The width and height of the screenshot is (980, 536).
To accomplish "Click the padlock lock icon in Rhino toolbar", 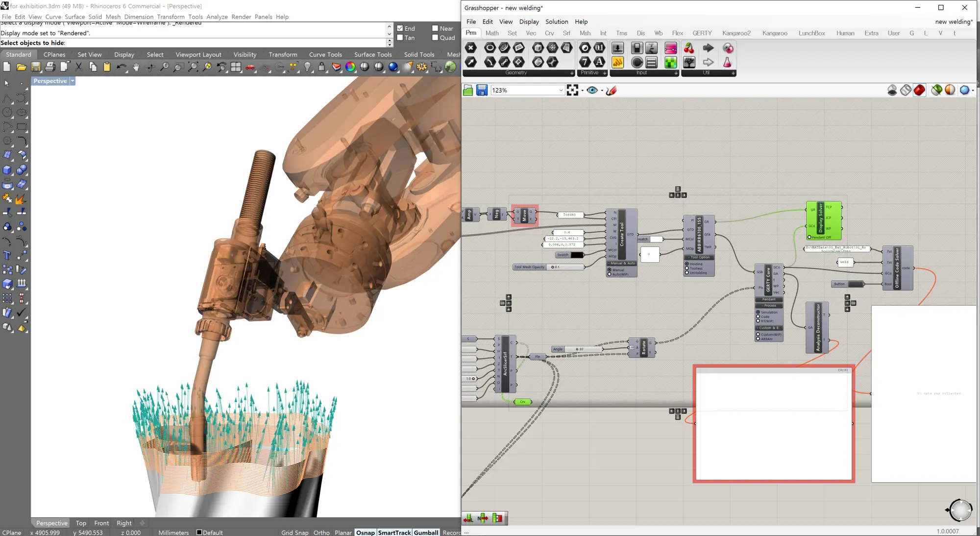I will click(321, 67).
